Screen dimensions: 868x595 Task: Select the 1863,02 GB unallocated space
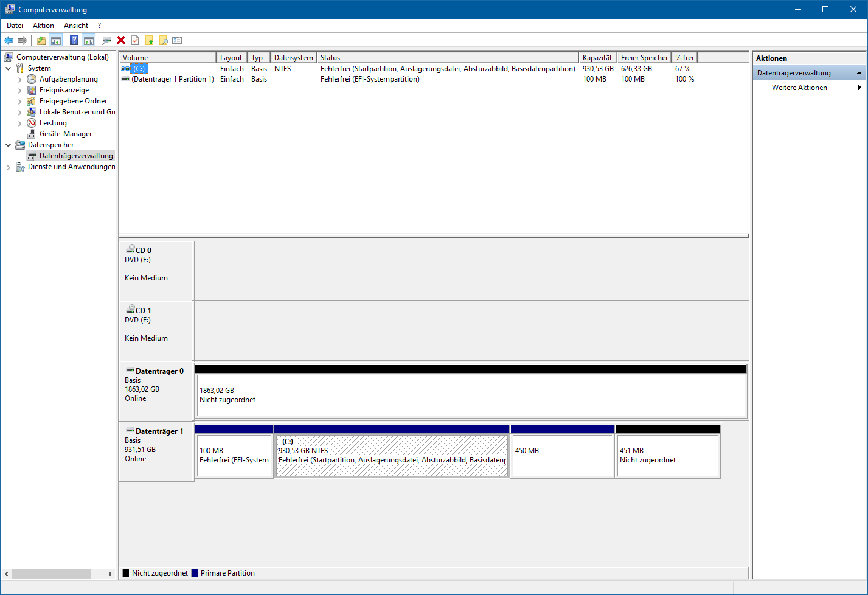(471, 391)
